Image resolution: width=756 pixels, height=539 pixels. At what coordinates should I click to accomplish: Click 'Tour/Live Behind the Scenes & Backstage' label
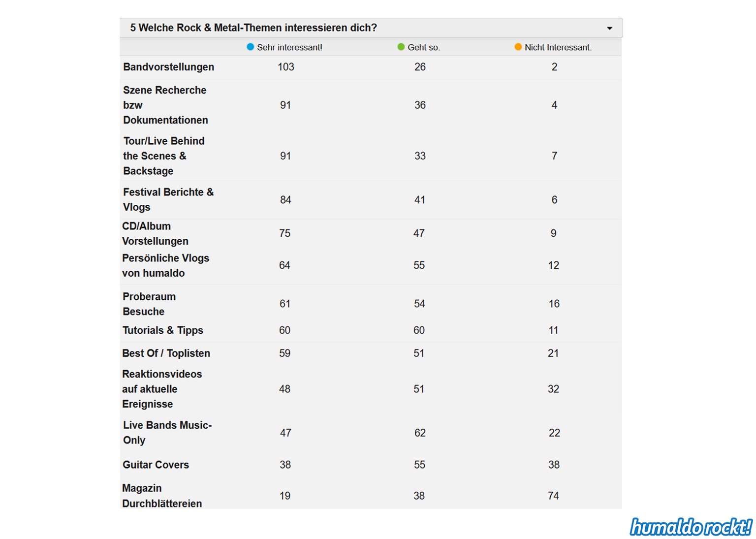(163, 156)
